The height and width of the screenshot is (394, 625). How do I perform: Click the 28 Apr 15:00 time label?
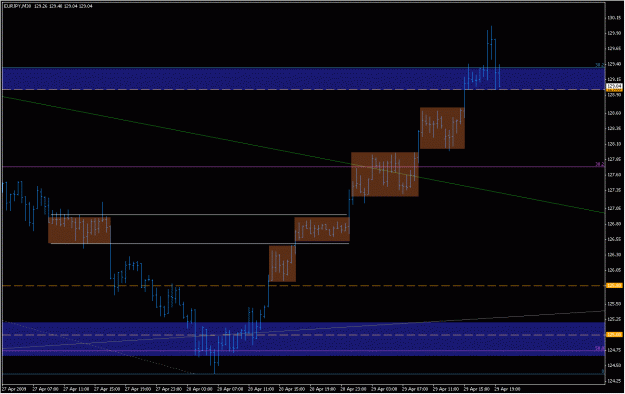[292, 389]
